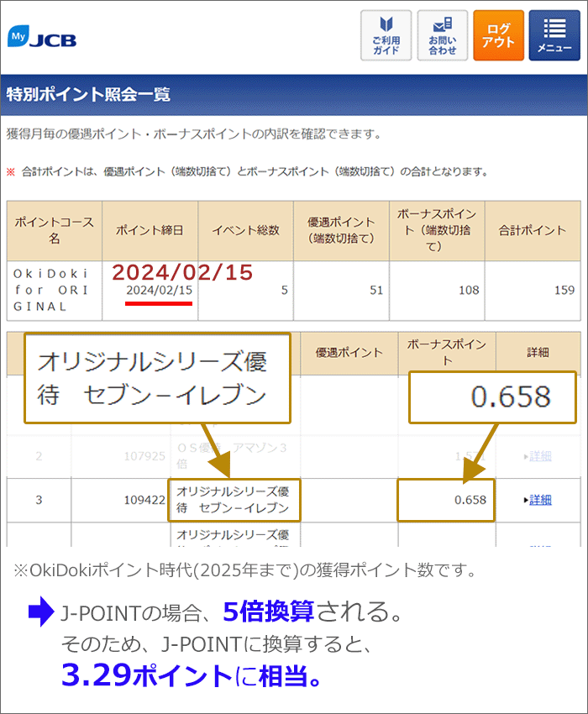Select the OkiDoki for ORIGINAL course name cell
The image size is (588, 714).
point(55,290)
